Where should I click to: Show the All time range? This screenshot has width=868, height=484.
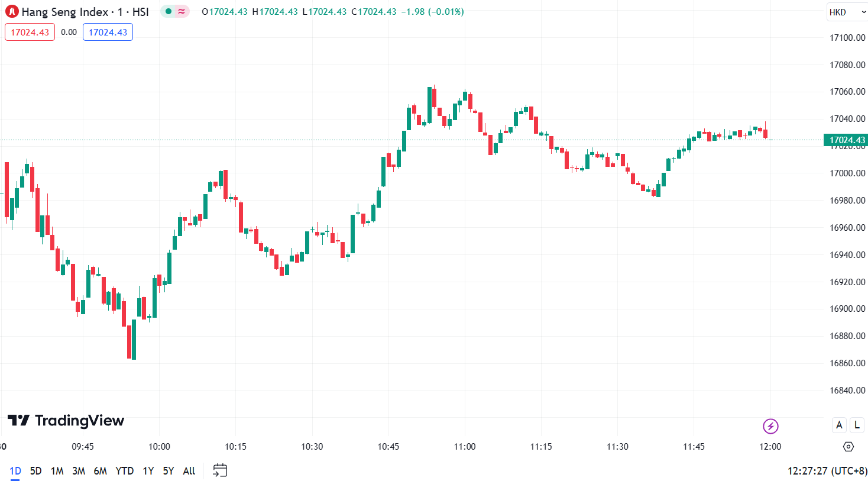pos(189,471)
